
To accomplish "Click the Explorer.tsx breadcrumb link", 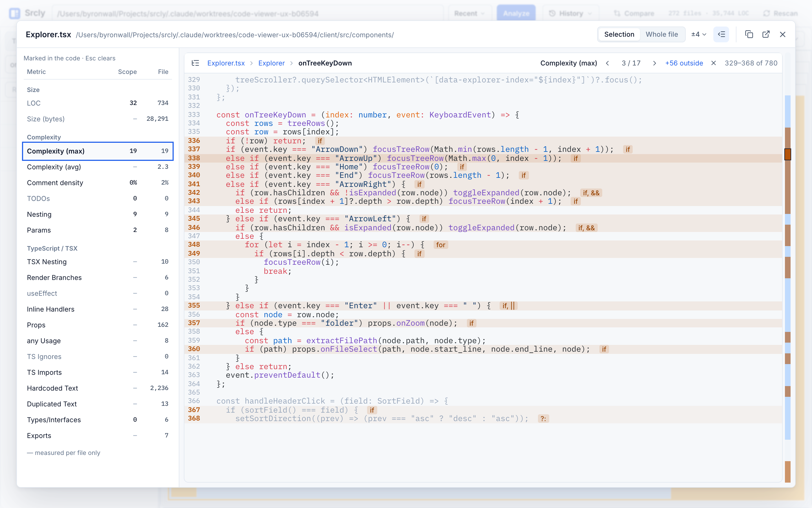I will (x=226, y=63).
